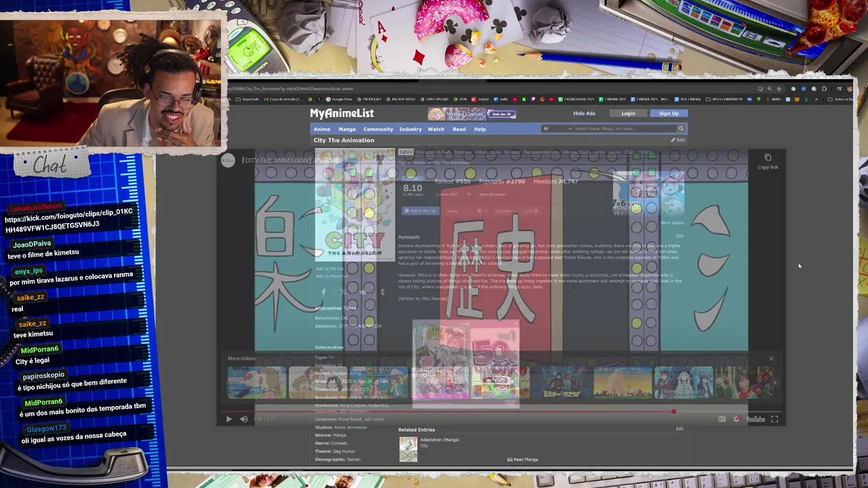Select the Details tab
Viewport: 868px width, 488px height.
[x=406, y=152]
